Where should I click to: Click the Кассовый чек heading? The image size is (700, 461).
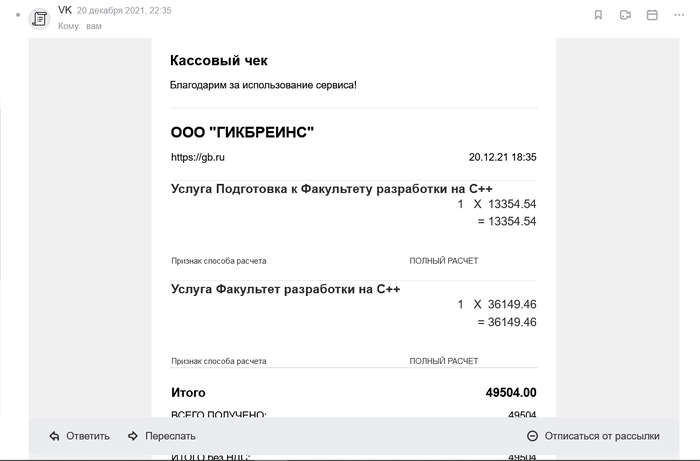coord(219,61)
